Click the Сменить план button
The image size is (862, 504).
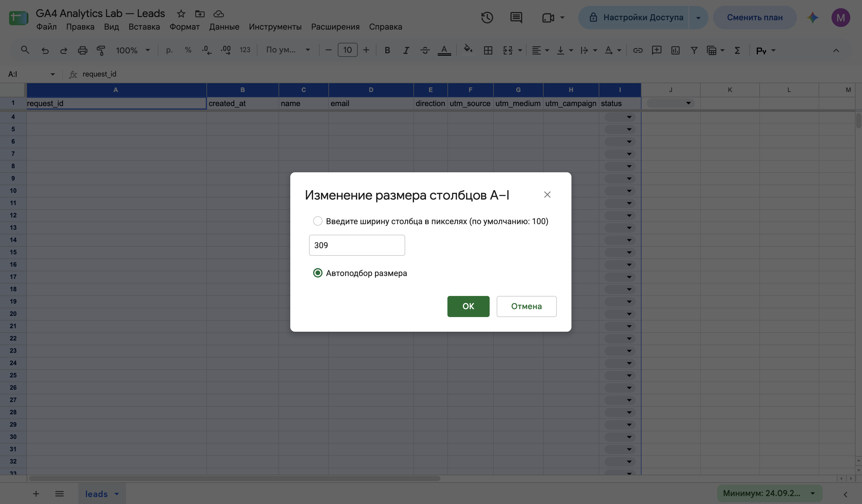755,18
